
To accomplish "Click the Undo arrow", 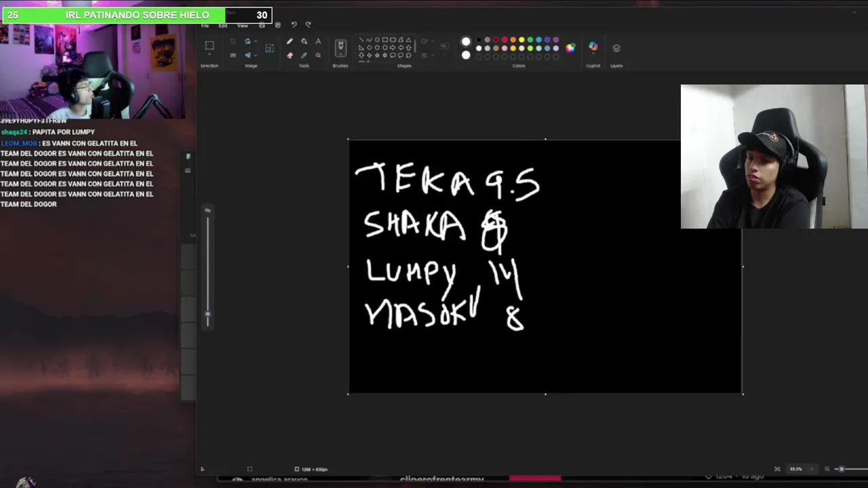I will pos(294,24).
